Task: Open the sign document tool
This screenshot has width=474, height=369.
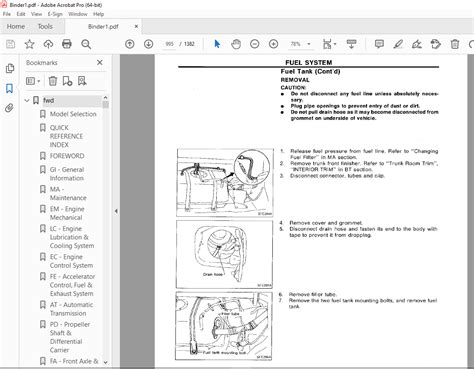Action: (x=417, y=44)
